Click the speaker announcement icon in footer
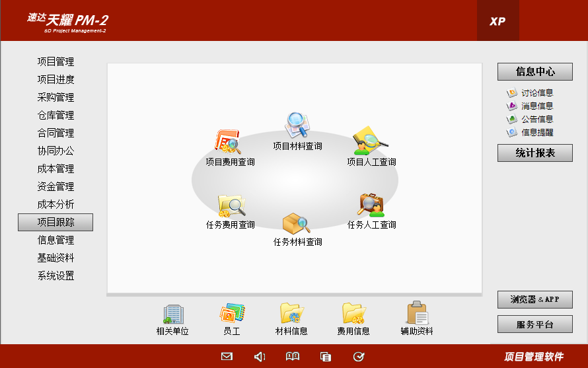This screenshot has height=368, width=588. pos(260,357)
